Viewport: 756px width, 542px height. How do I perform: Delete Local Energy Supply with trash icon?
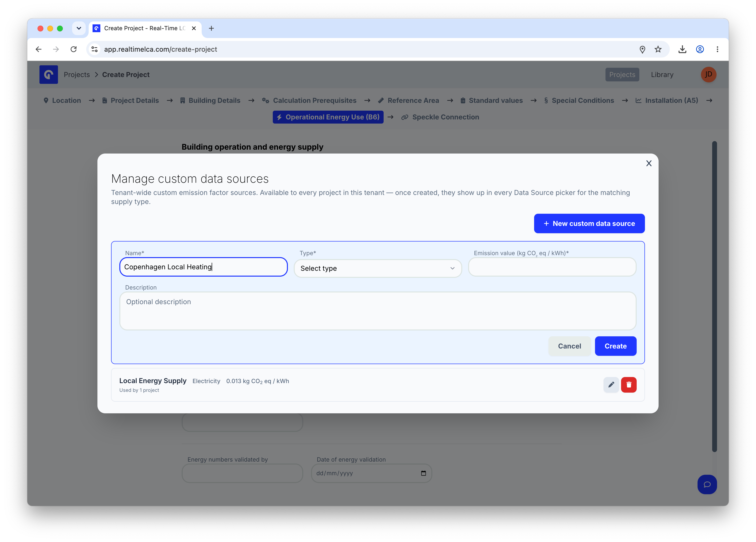629,385
